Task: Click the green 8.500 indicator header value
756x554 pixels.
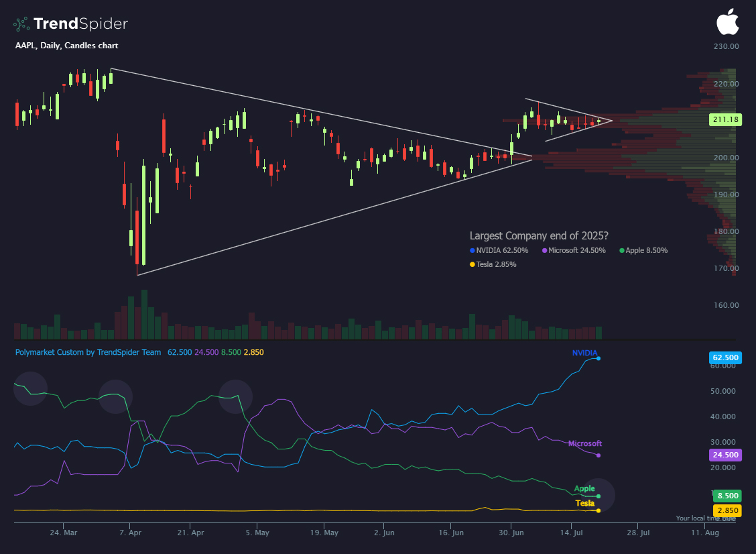Action: point(231,352)
